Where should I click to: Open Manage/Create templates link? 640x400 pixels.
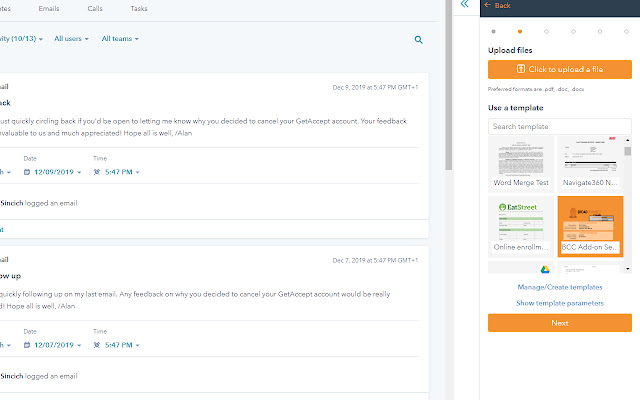pos(560,287)
